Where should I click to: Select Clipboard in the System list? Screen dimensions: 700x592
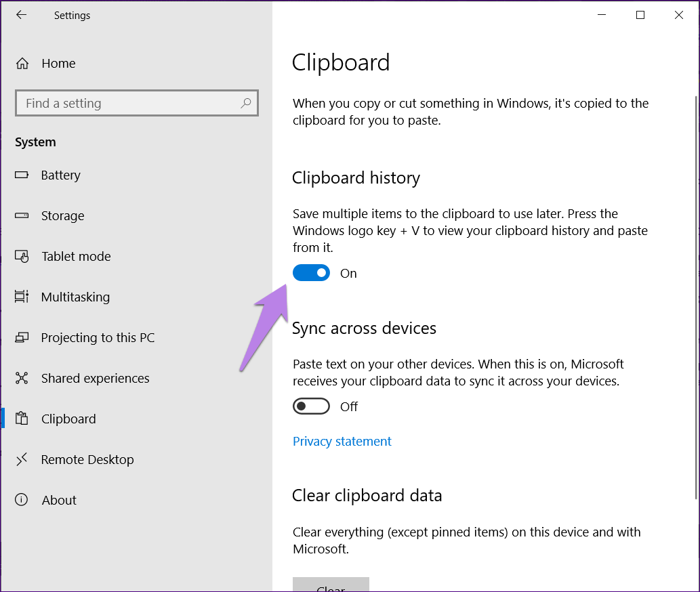(x=68, y=419)
